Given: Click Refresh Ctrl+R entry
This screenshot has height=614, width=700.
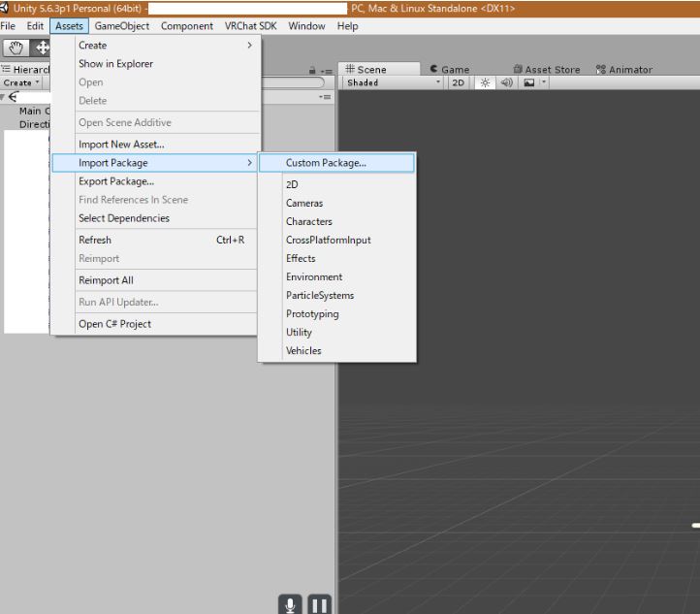Looking at the screenshot, I should pos(154,240).
